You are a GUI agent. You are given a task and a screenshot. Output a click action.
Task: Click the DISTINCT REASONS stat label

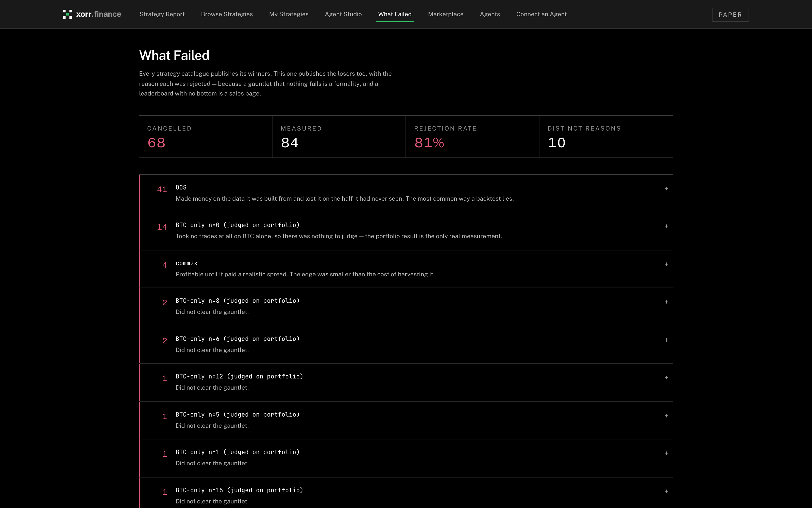coord(584,128)
